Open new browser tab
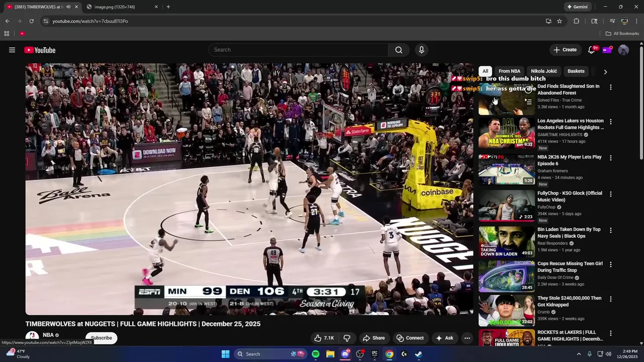 coord(168,7)
